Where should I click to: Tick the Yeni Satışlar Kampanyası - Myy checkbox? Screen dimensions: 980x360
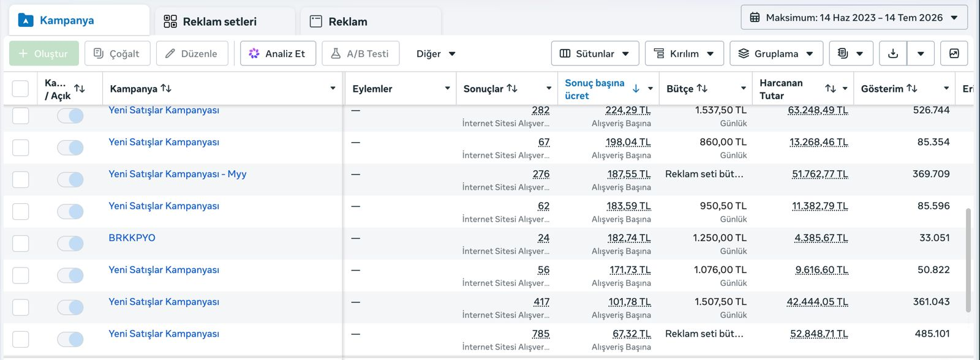click(x=21, y=179)
